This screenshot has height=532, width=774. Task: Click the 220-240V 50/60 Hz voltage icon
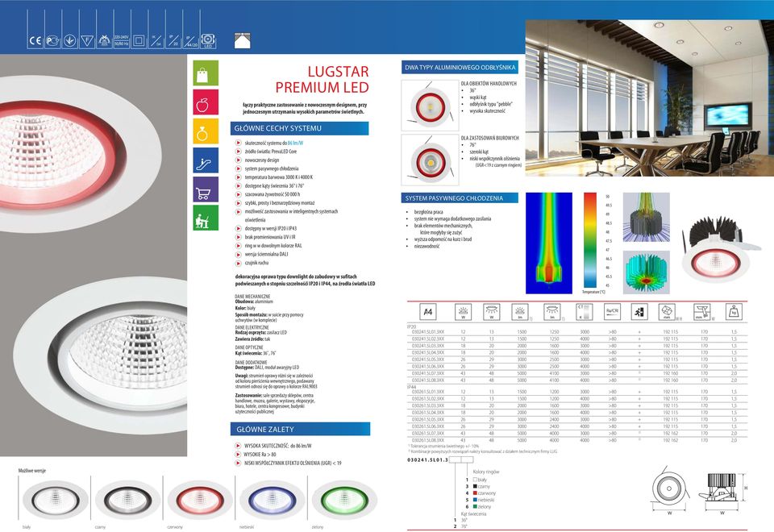pyautogui.click(x=122, y=40)
